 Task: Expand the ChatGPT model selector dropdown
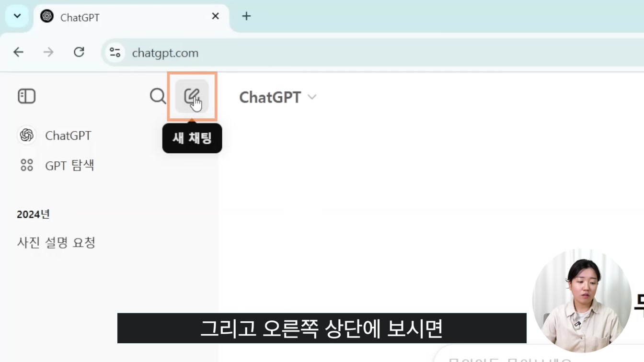(278, 97)
